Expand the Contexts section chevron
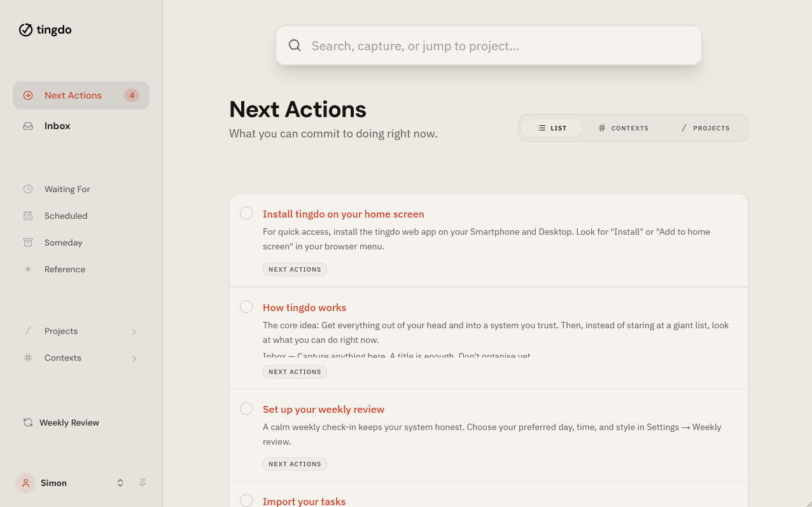The image size is (812, 507). point(134,358)
